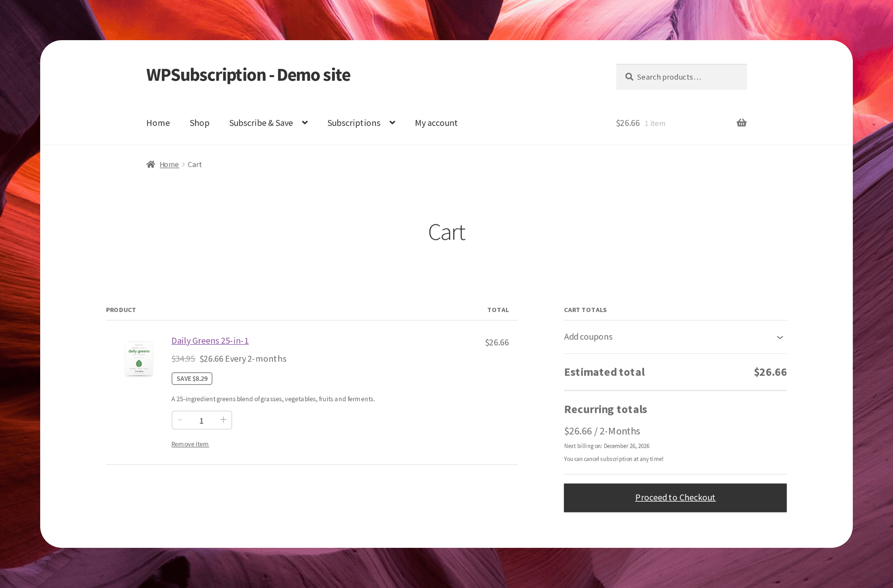The image size is (893, 588).
Task: Click the Remove item link
Action: 190,444
